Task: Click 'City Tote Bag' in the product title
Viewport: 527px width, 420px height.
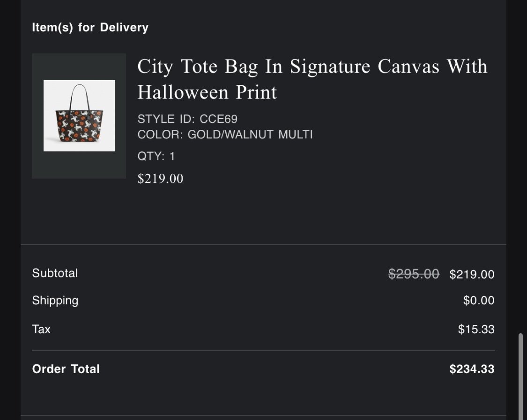Action: pos(197,67)
